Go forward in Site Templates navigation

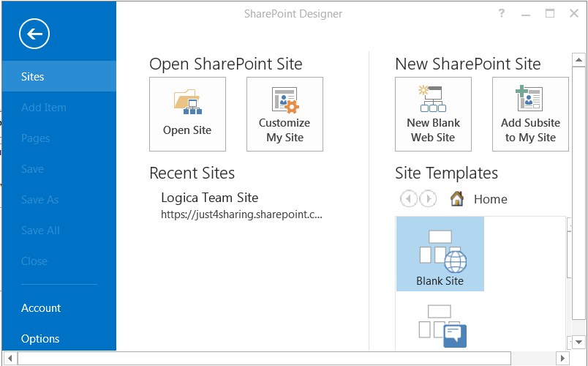pos(428,198)
